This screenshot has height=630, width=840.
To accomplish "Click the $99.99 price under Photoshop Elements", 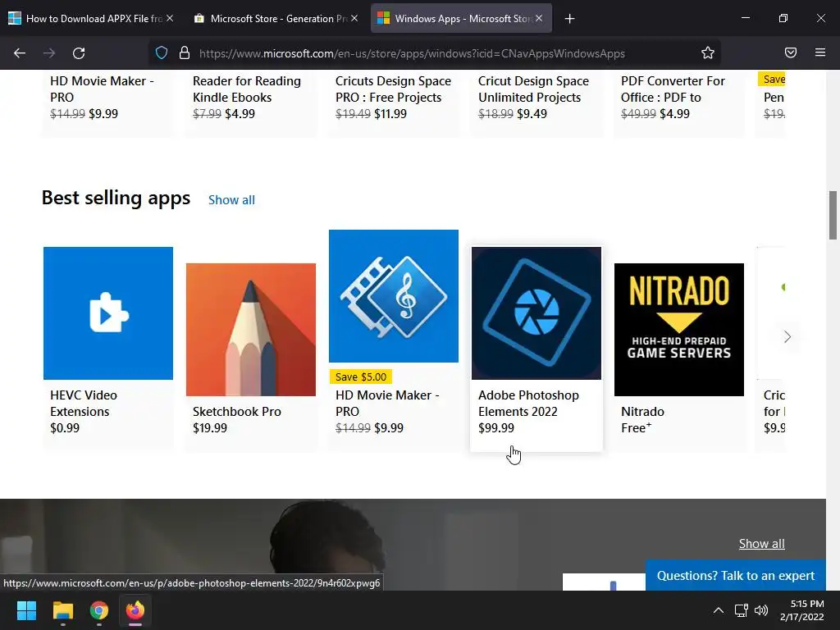I will pos(496,428).
